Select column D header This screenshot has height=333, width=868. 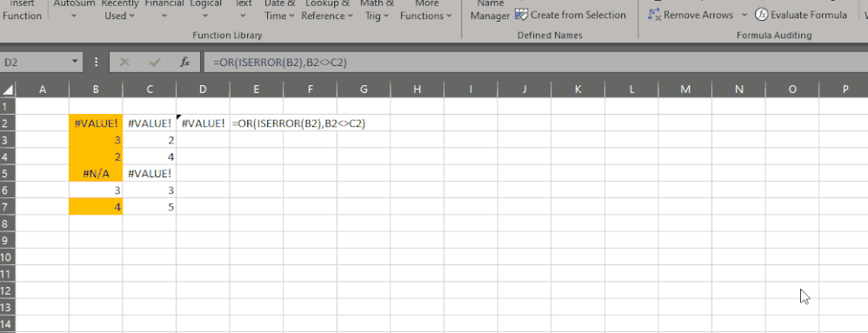[204, 89]
